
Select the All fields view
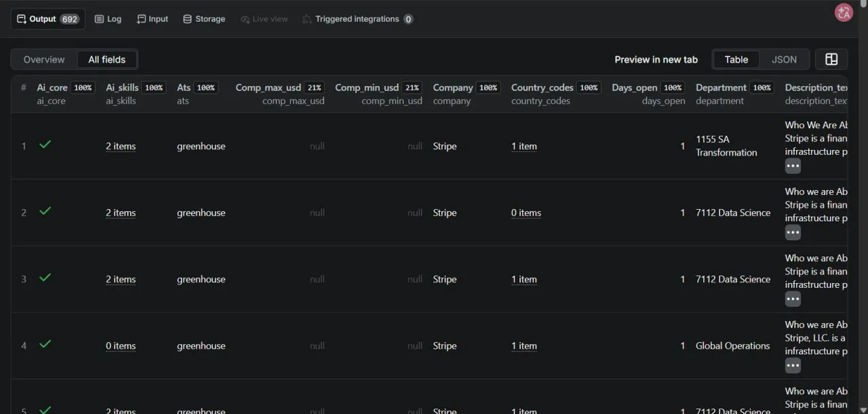pyautogui.click(x=107, y=60)
